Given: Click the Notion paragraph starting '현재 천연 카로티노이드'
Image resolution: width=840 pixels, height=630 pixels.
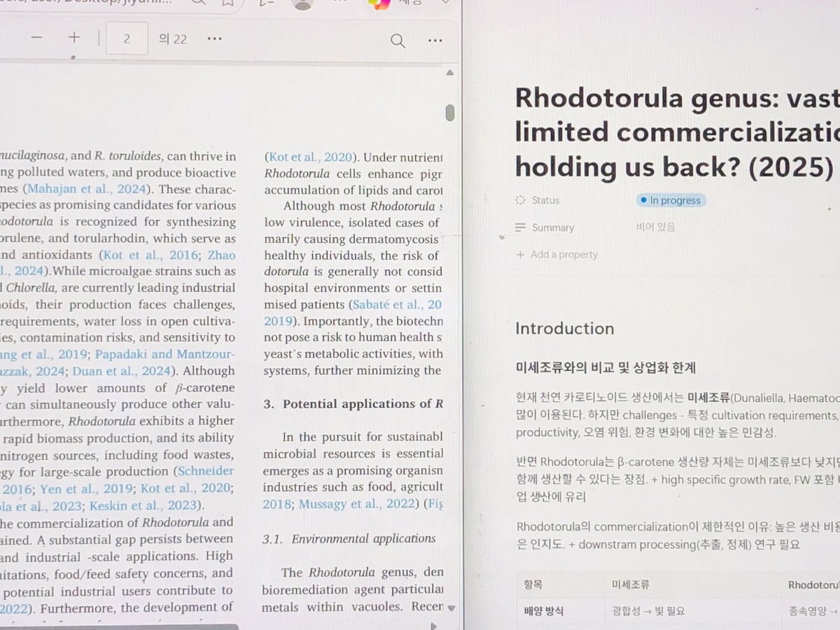Looking at the screenshot, I should pyautogui.click(x=677, y=415).
